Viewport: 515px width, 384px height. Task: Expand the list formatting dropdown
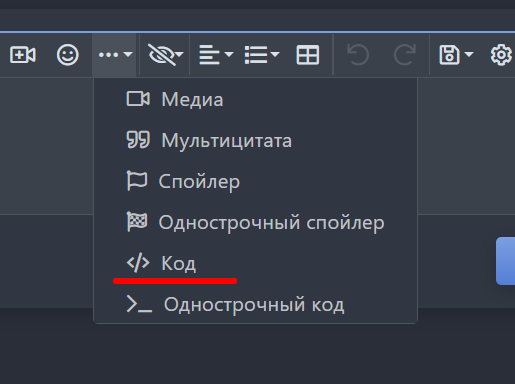[x=262, y=55]
